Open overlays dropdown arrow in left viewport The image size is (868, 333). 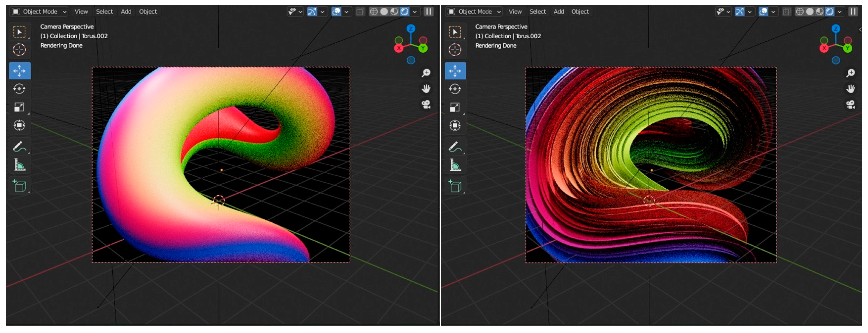click(346, 12)
